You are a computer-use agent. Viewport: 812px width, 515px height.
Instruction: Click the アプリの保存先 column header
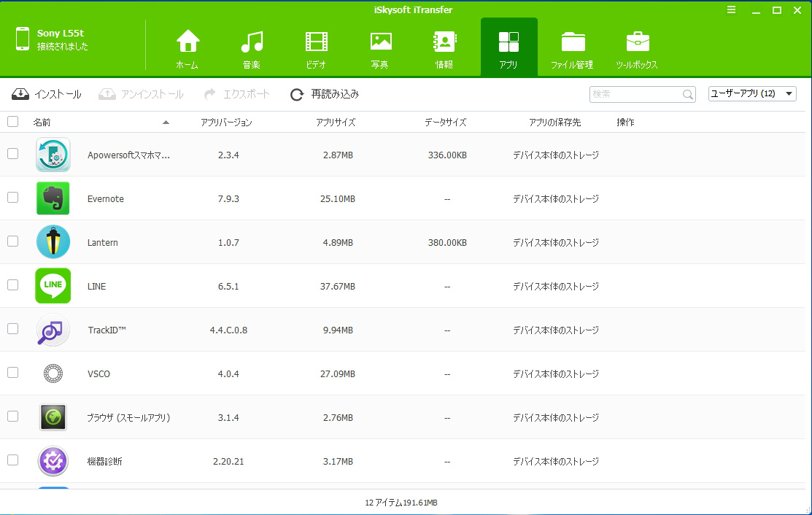tap(554, 123)
